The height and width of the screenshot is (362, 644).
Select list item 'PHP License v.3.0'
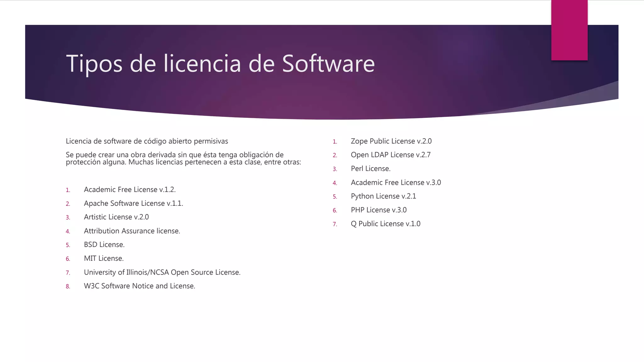pyautogui.click(x=379, y=210)
